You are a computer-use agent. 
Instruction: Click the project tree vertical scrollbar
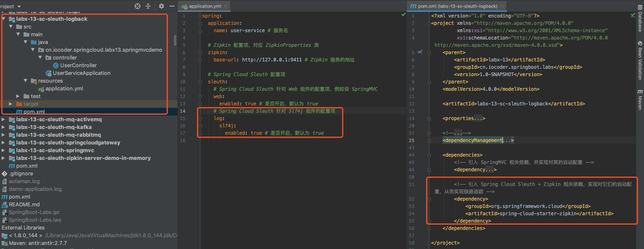coord(175,40)
